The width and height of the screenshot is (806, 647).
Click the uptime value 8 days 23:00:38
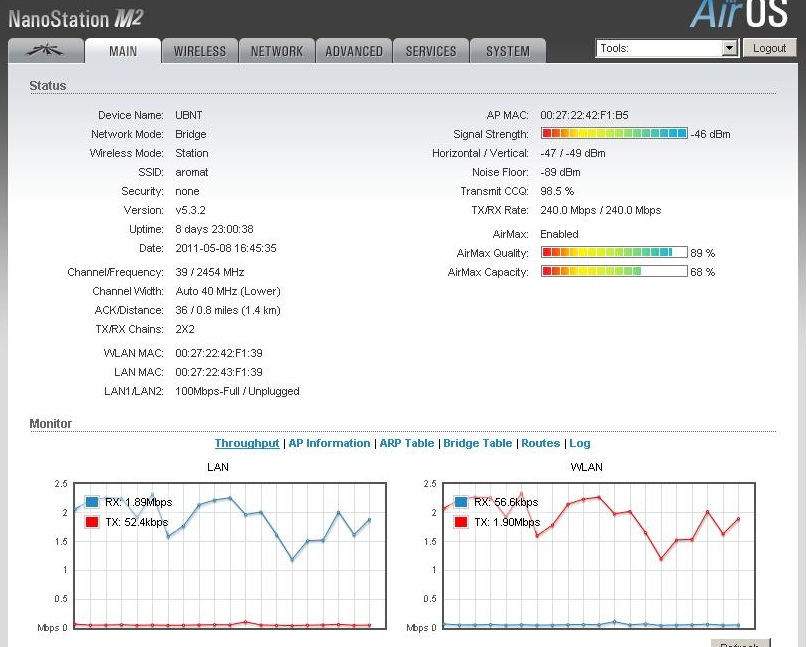214,229
